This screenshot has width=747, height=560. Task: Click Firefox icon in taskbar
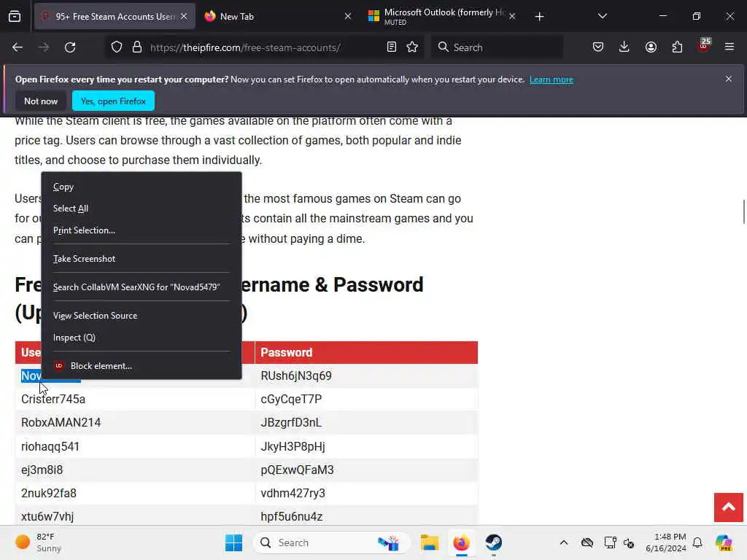[461, 542]
